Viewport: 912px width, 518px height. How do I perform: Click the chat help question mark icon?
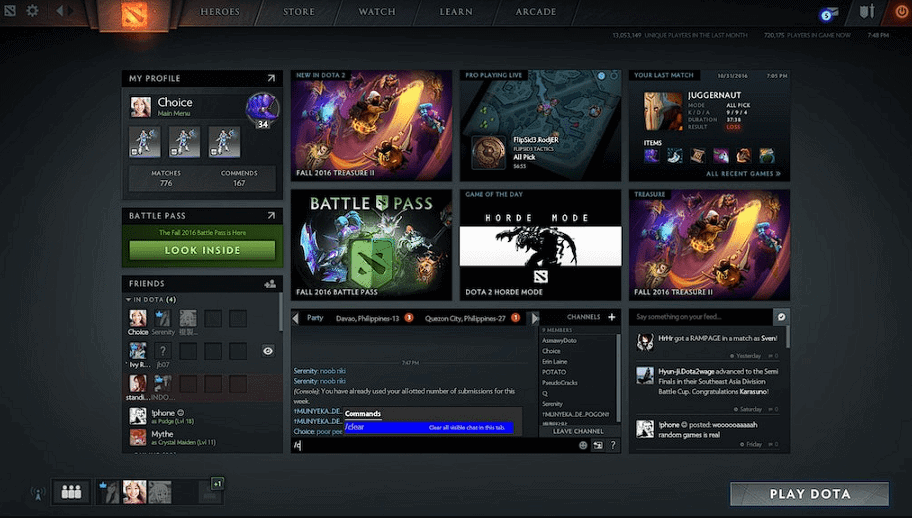point(612,445)
